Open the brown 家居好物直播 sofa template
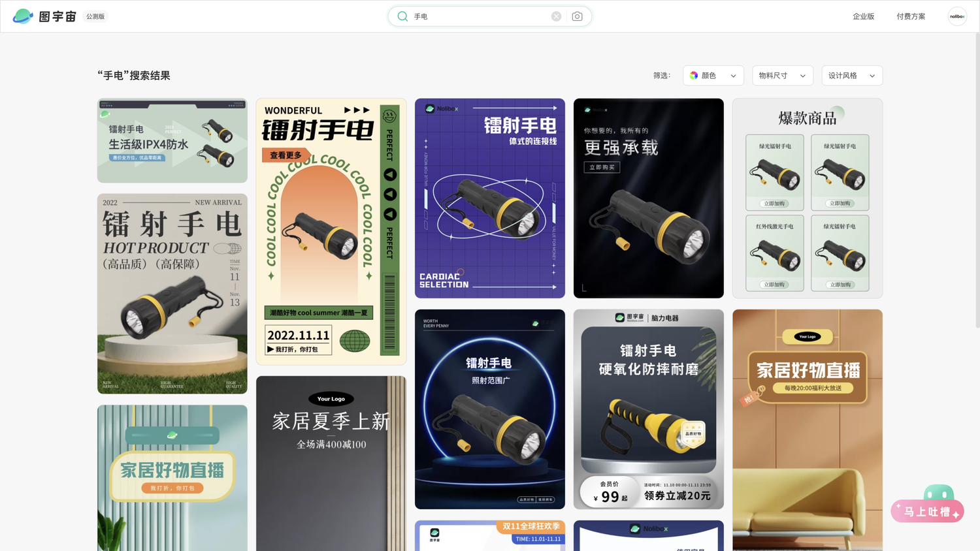The height and width of the screenshot is (551, 980). pos(808,430)
